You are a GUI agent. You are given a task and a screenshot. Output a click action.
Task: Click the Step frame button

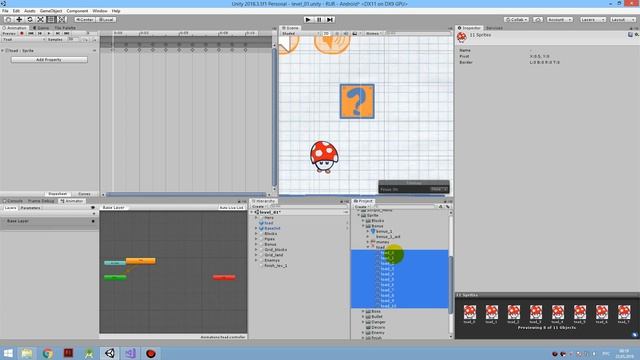tap(330, 19)
